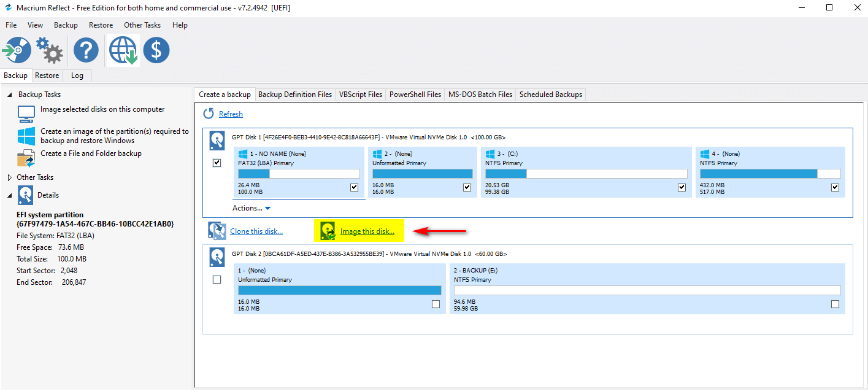Open the Actions... dropdown

pyautogui.click(x=252, y=208)
